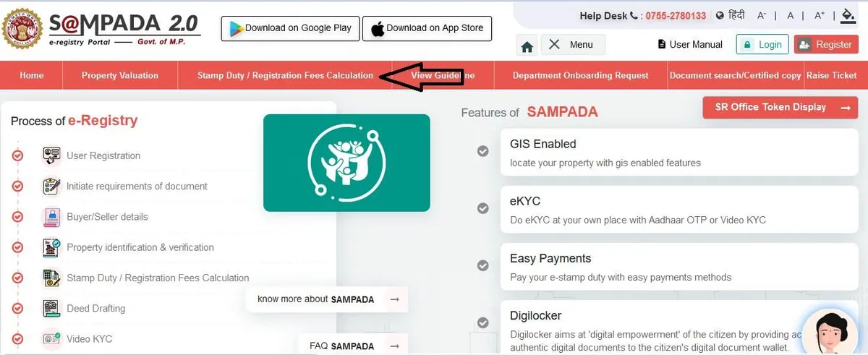Click Download on Google Play button
Viewport: 868px width, 355px height.
click(x=290, y=28)
